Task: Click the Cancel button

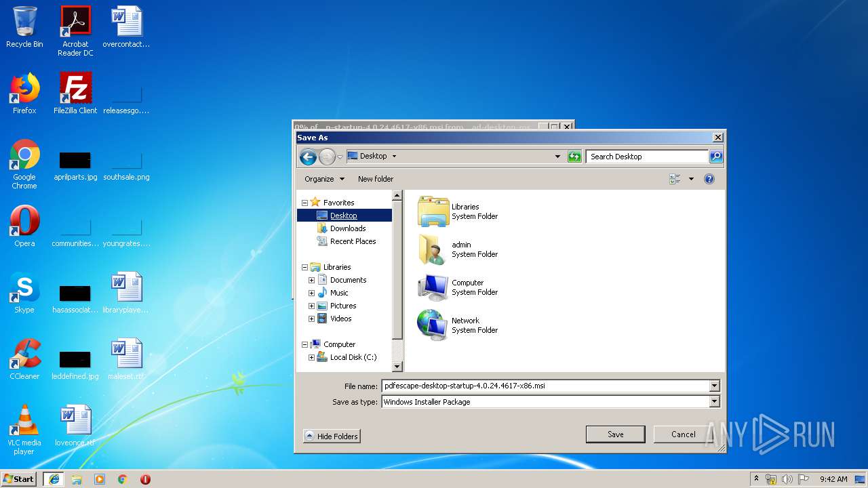Action: point(683,434)
